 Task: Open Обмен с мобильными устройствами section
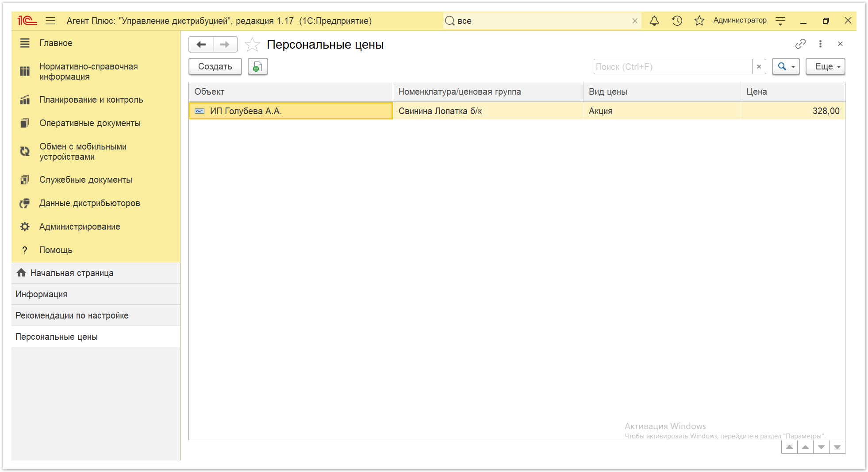tap(96, 151)
